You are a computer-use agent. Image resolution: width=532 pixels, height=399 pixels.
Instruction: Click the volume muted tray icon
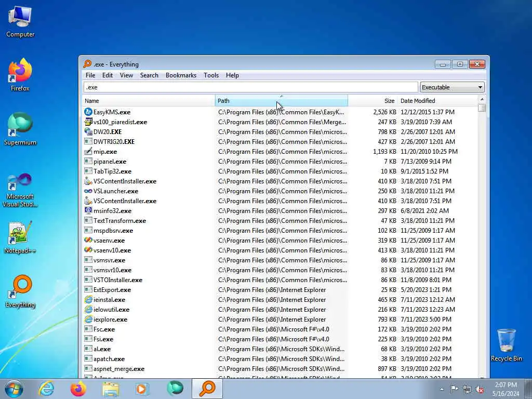[480, 390]
